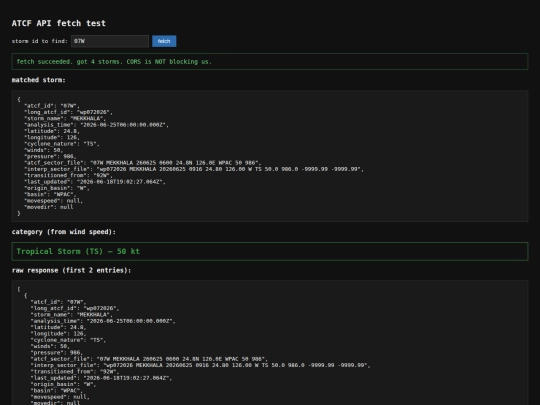540x405 pixels.
Task: Click the last_updated line in raw response
Action: tap(101, 378)
